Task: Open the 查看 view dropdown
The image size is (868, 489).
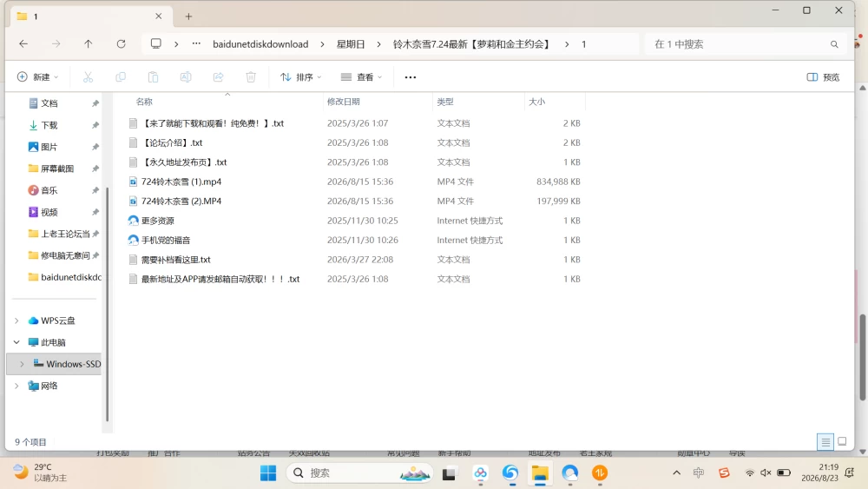Action: [x=361, y=77]
